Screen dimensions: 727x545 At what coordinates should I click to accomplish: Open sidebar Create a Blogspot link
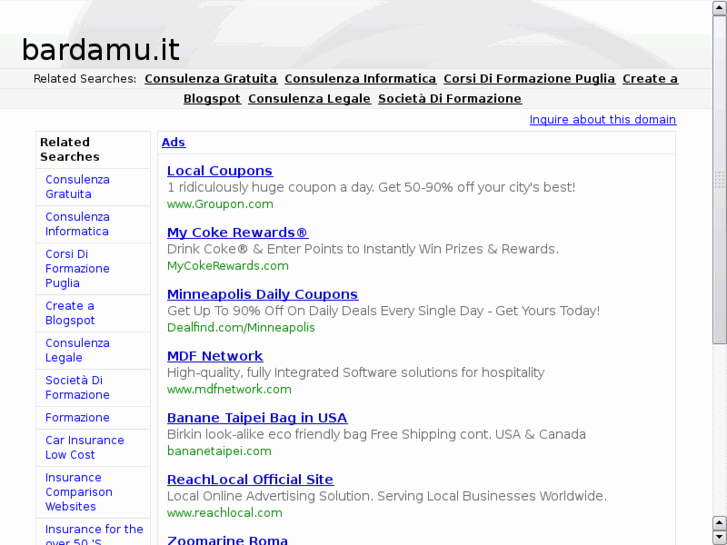click(70, 313)
